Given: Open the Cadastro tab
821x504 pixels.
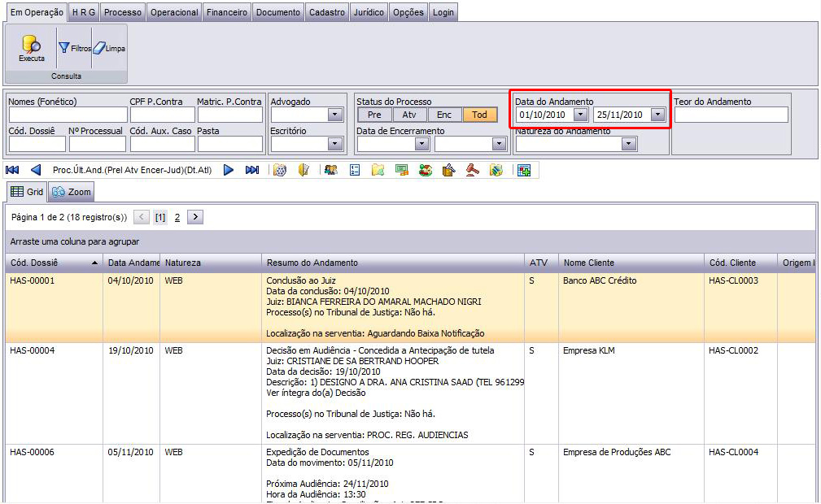Looking at the screenshot, I should (x=327, y=12).
